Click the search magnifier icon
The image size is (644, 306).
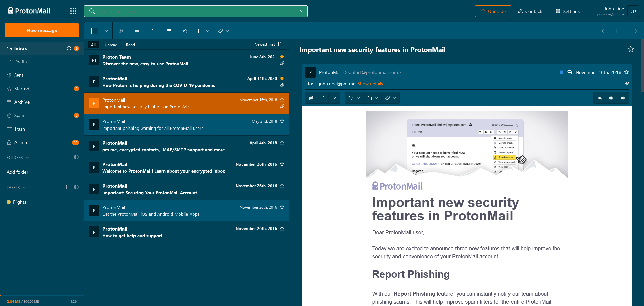click(x=92, y=11)
